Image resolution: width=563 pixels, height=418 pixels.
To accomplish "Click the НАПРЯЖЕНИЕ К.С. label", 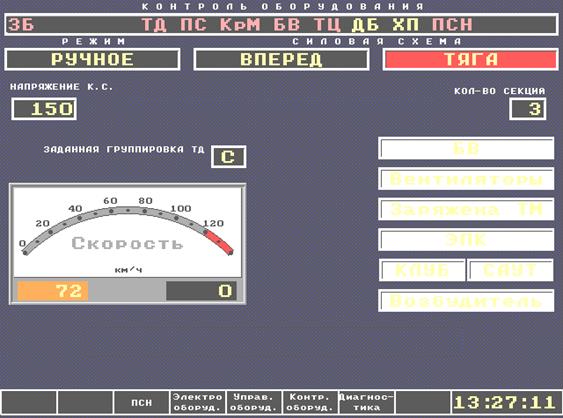I will click(x=61, y=87).
